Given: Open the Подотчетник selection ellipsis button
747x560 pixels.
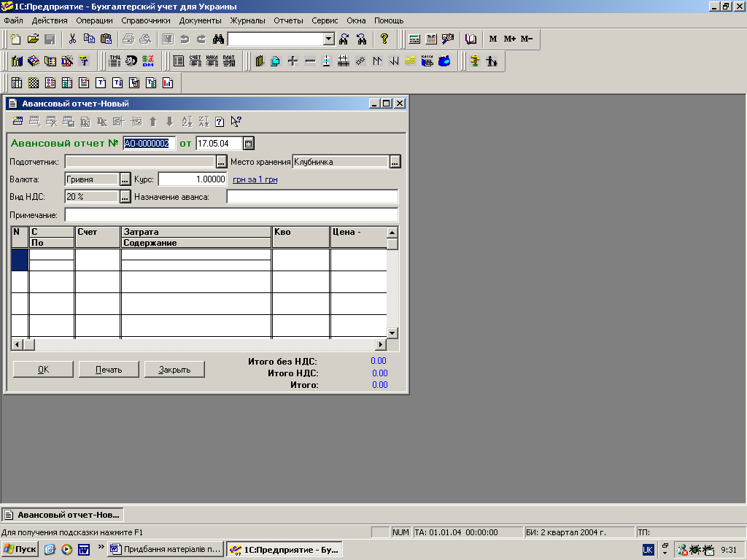Looking at the screenshot, I should pyautogui.click(x=221, y=162).
